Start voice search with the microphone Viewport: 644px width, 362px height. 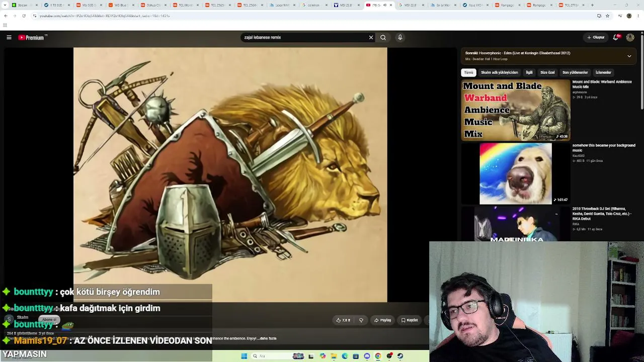tap(400, 37)
